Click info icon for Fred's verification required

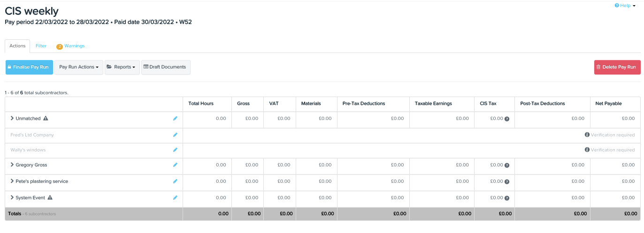[587, 135]
